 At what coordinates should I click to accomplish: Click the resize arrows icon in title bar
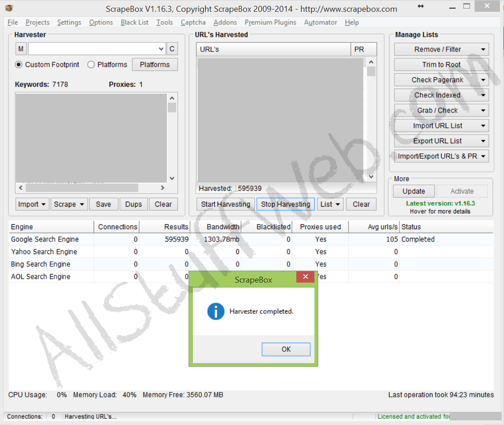pos(420,6)
